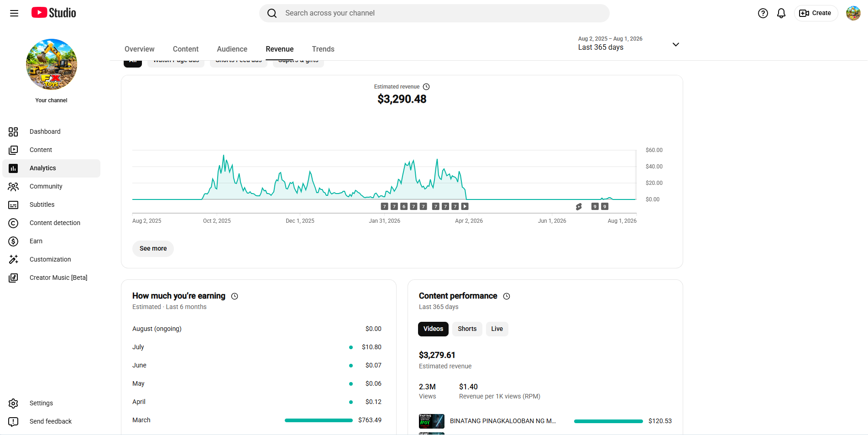Open Community from the sidebar
Image resolution: width=868 pixels, height=435 pixels.
pyautogui.click(x=46, y=186)
